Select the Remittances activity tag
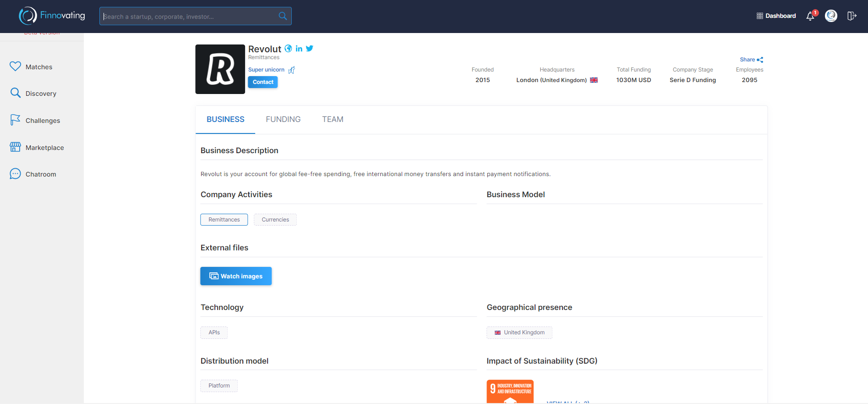Screen dimensions: 868x404 (x=224, y=220)
